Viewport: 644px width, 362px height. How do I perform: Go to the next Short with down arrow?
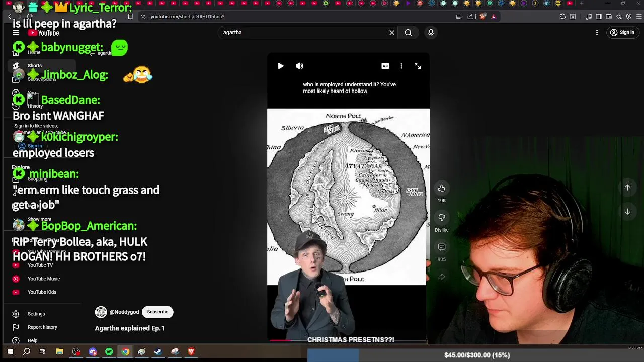(x=627, y=212)
